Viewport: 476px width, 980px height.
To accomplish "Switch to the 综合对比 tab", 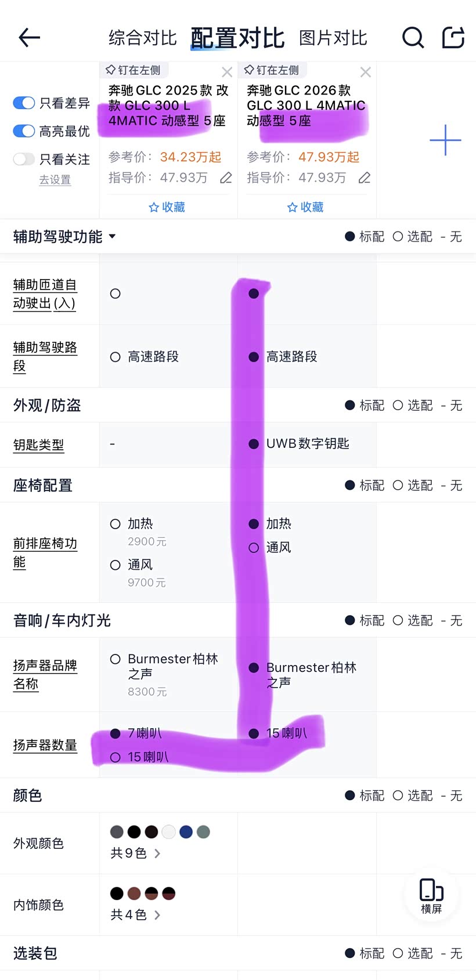I will pyautogui.click(x=142, y=38).
